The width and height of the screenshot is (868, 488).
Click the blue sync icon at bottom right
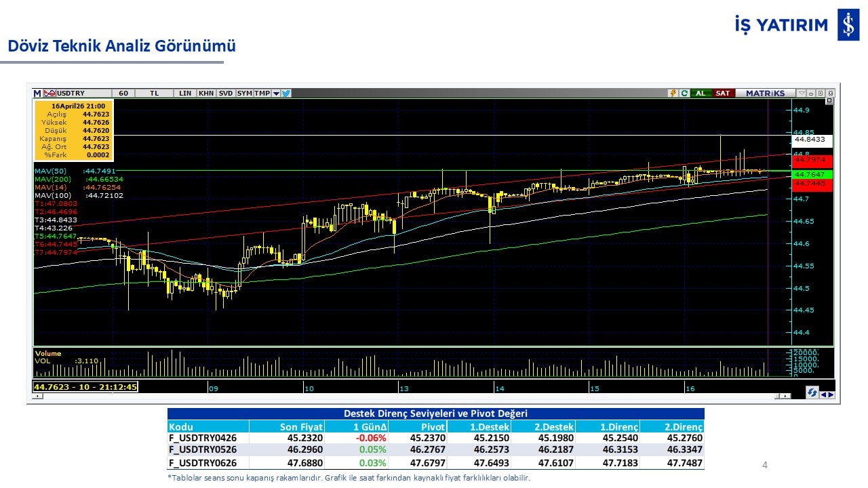pyautogui.click(x=812, y=392)
